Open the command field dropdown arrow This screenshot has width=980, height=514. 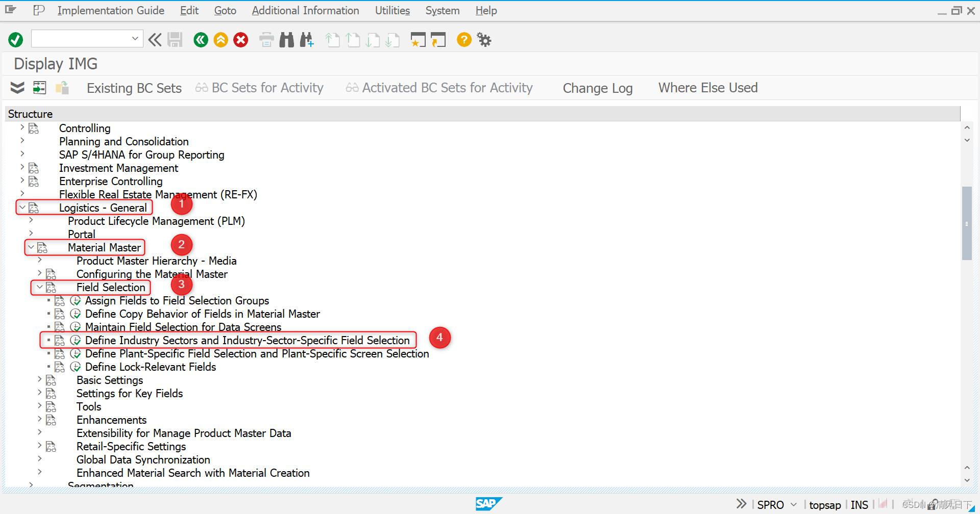[x=135, y=38]
